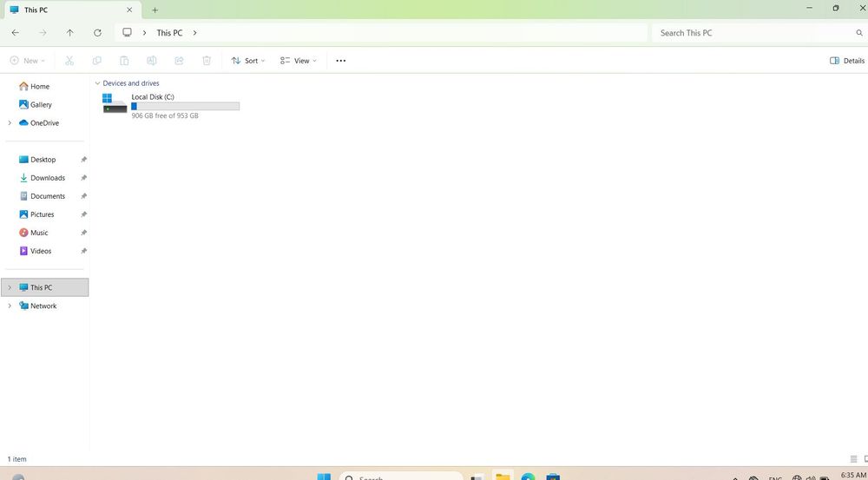Click the search magnifier icon

coord(859,33)
